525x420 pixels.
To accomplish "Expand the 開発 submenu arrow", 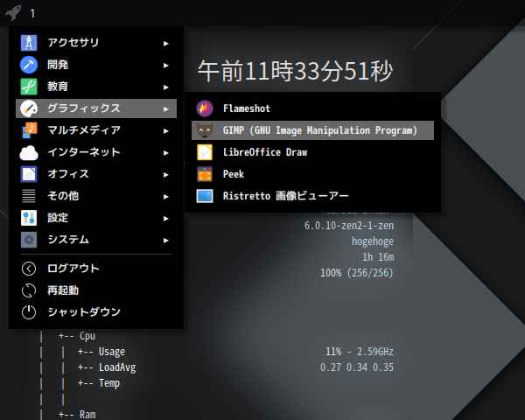I will 165,66.
